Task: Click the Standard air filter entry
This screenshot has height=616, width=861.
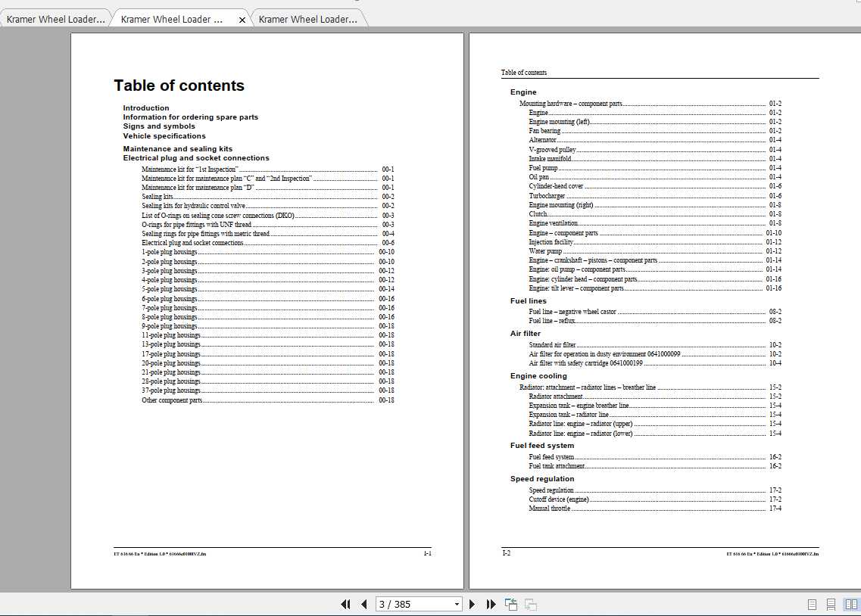Action: point(655,345)
